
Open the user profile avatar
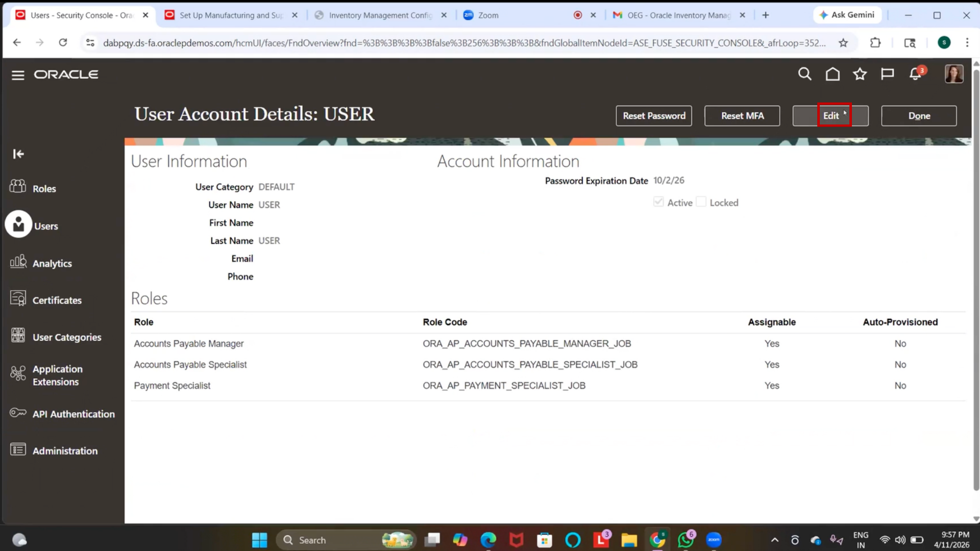tap(954, 74)
